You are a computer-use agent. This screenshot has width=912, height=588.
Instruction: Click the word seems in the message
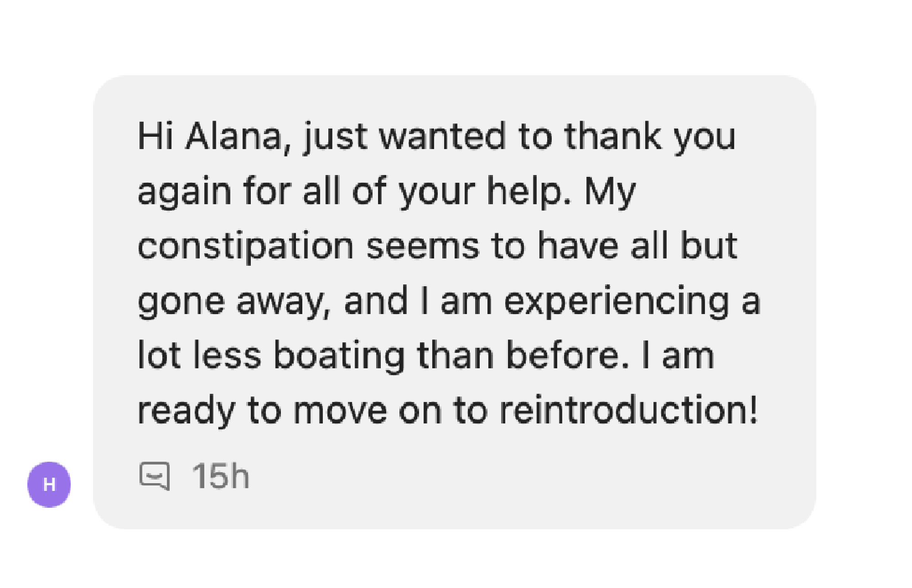[x=422, y=246]
